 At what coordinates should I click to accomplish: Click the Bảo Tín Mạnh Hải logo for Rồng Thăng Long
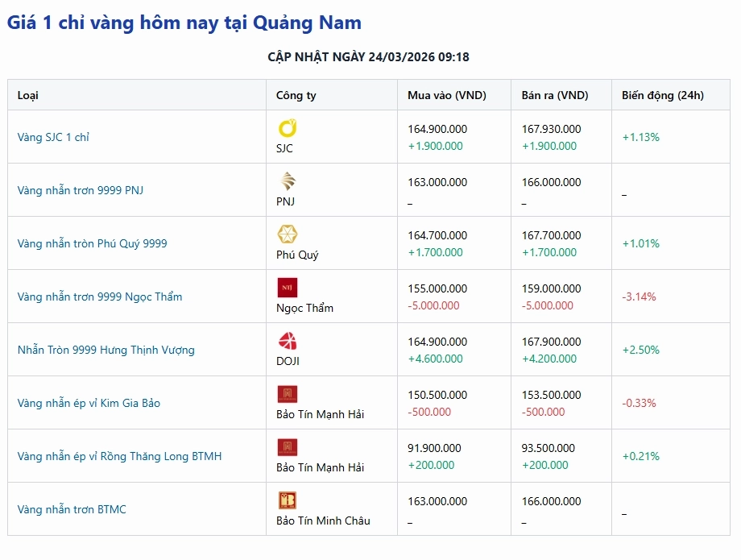click(x=287, y=447)
